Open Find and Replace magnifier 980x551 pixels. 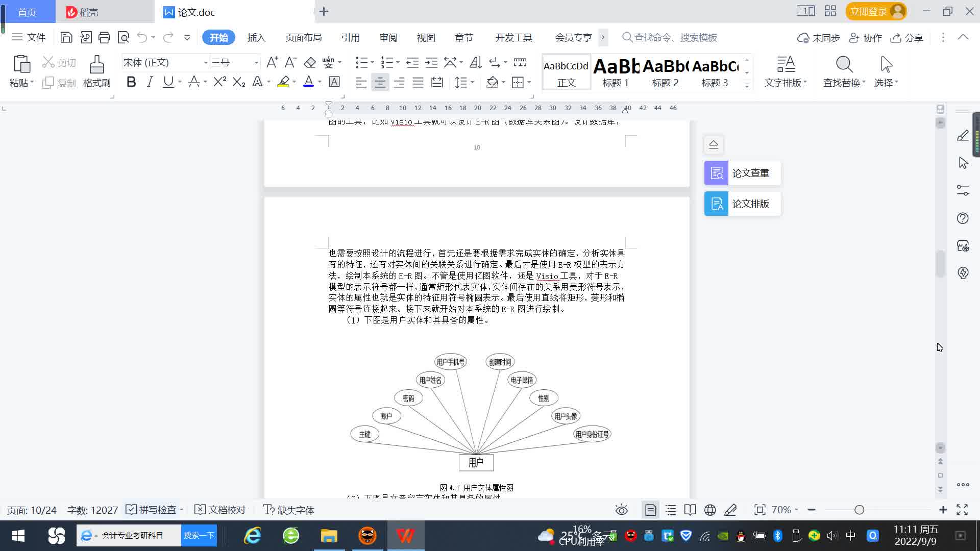(x=844, y=65)
